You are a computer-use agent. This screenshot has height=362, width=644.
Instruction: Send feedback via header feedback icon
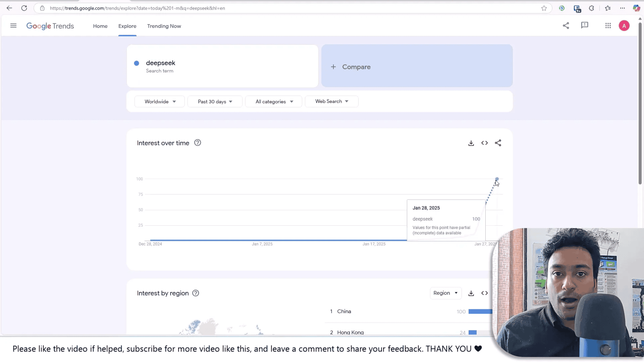[585, 25]
